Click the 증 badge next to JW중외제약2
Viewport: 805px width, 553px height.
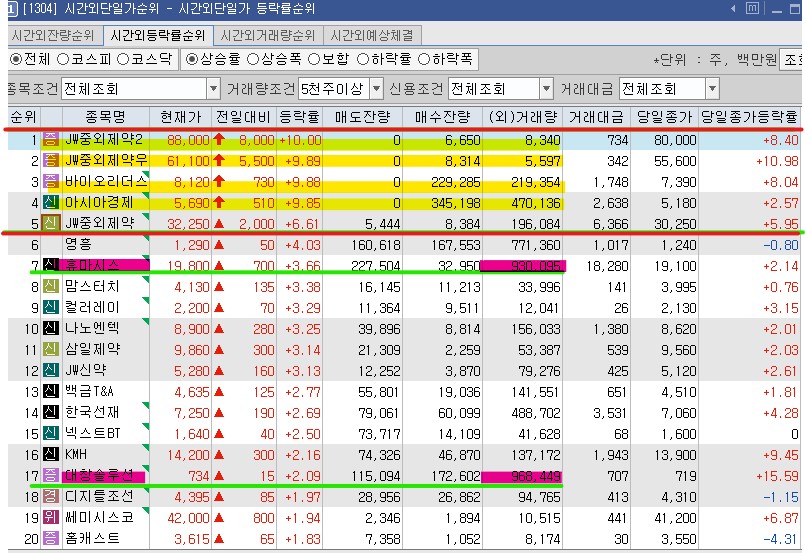click(x=50, y=139)
